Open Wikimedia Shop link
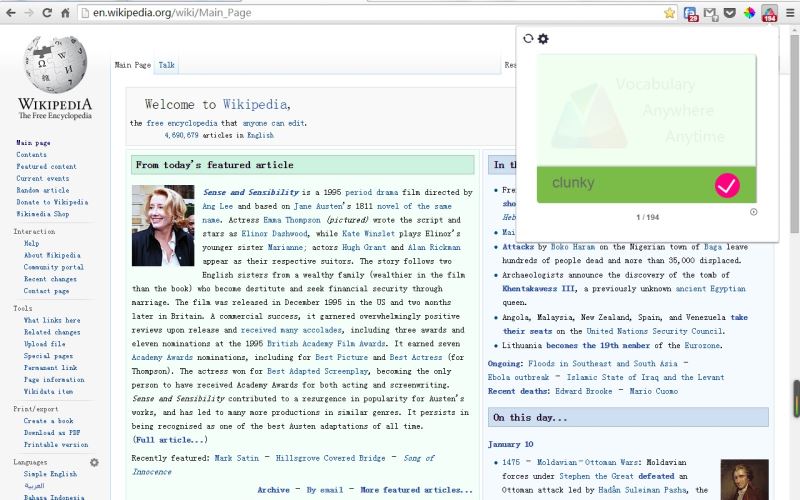Viewport: 800px width, 500px height. pyautogui.click(x=42, y=214)
